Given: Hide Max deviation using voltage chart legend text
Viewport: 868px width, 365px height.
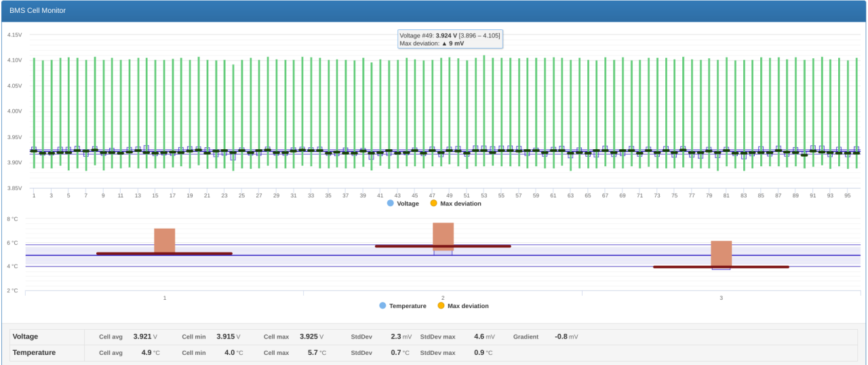Looking at the screenshot, I should pos(460,204).
